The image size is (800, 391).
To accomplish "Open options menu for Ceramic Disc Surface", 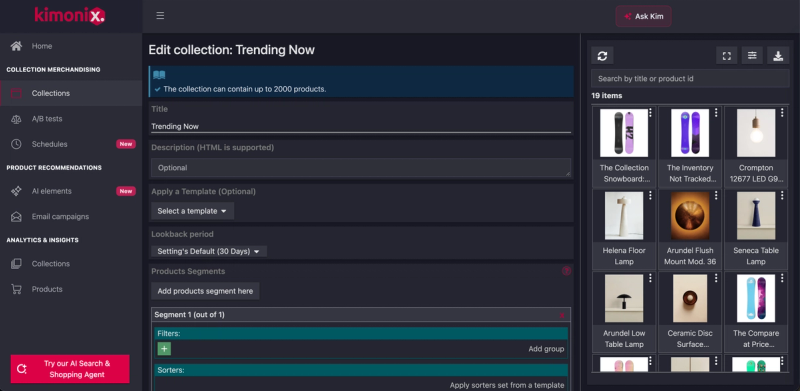I will 716,278.
